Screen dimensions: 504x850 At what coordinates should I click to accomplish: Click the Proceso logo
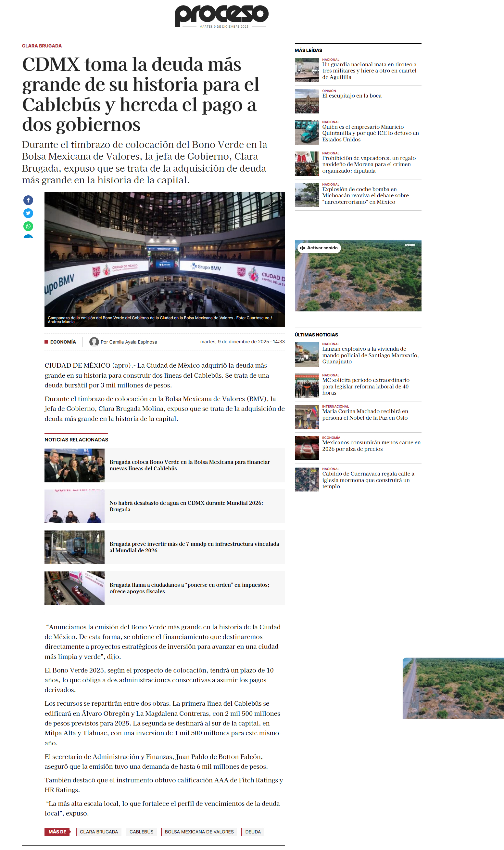pyautogui.click(x=221, y=16)
